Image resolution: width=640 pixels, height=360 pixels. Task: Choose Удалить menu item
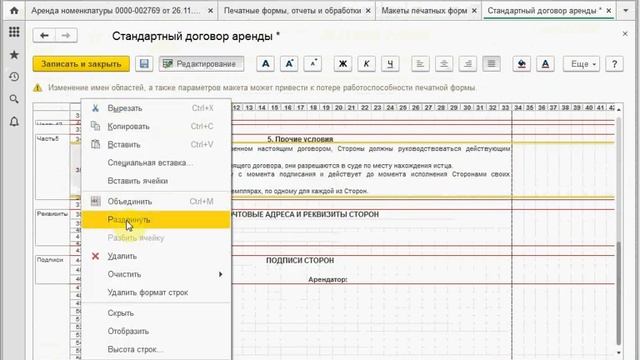[156, 256]
